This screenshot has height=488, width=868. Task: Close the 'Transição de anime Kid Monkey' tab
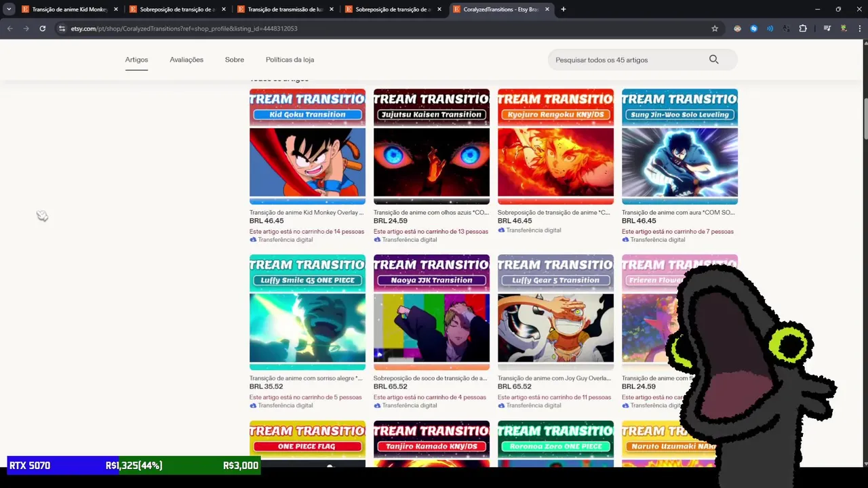[116, 9]
